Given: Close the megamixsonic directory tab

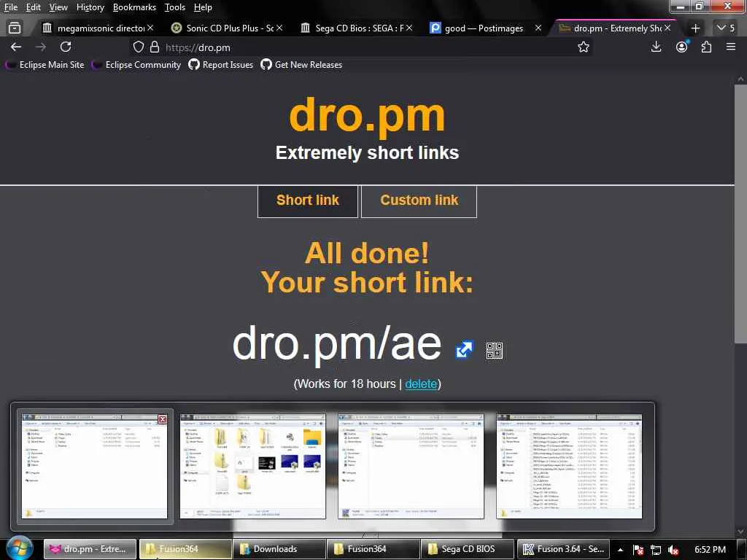Looking at the screenshot, I should click(150, 28).
